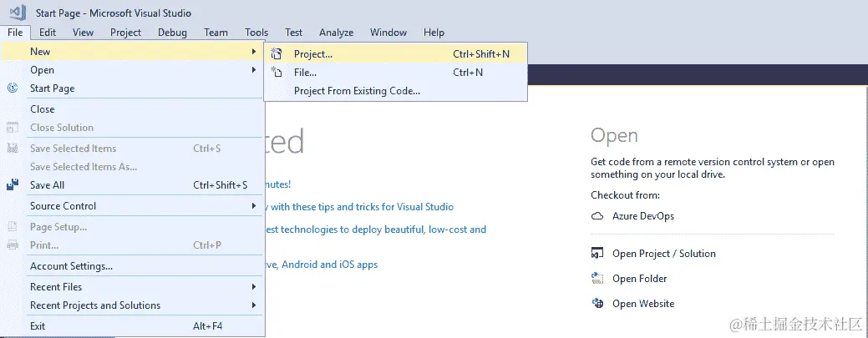Select Project From Existing Code...

(x=396, y=91)
